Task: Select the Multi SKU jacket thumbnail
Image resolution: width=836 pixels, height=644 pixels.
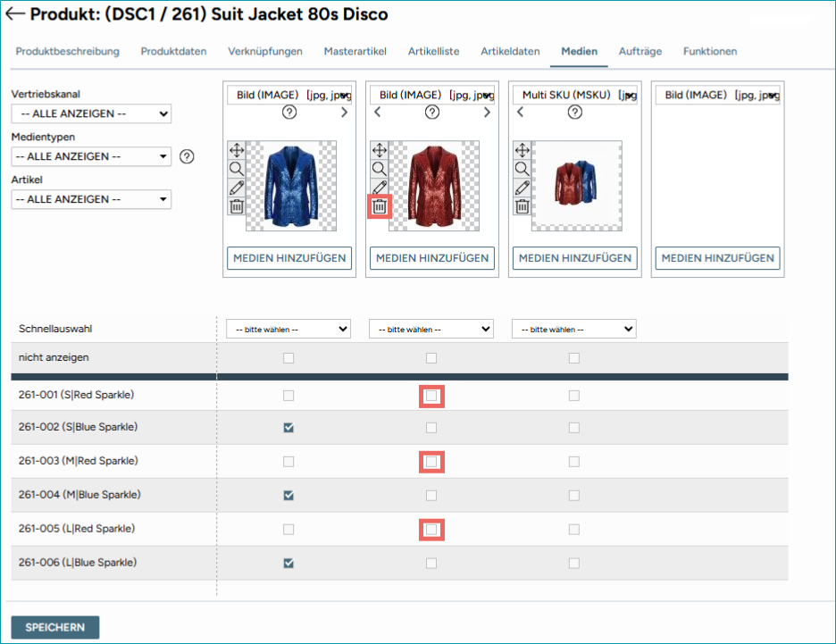Action: pyautogui.click(x=576, y=186)
